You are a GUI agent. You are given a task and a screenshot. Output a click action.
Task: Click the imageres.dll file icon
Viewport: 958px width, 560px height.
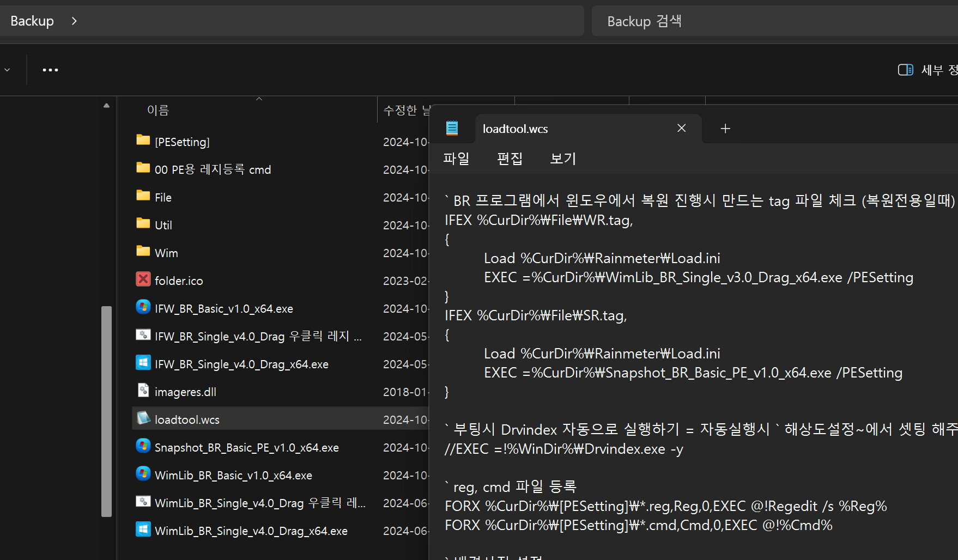[143, 391]
